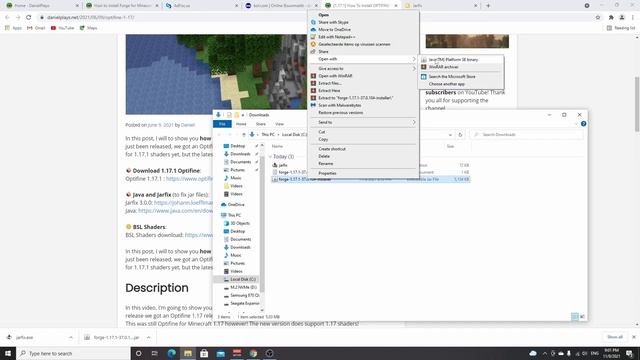The height and width of the screenshot is (360, 640).
Task: Switch Explorer to large icons view
Action: pyautogui.click(x=582, y=317)
